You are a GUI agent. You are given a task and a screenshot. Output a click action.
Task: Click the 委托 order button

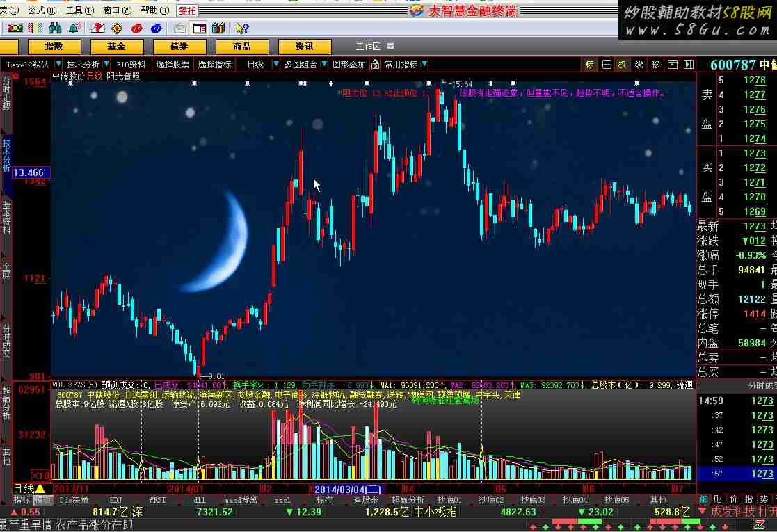[x=187, y=10]
